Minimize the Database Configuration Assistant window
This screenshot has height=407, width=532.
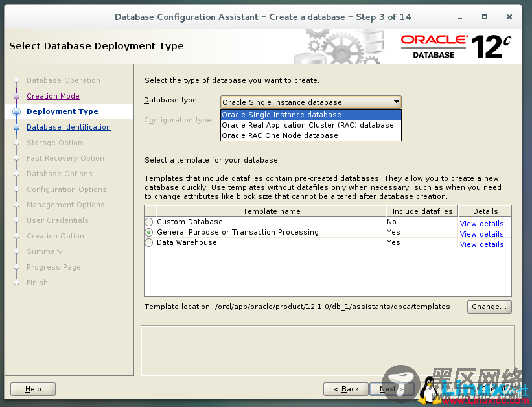(x=460, y=17)
